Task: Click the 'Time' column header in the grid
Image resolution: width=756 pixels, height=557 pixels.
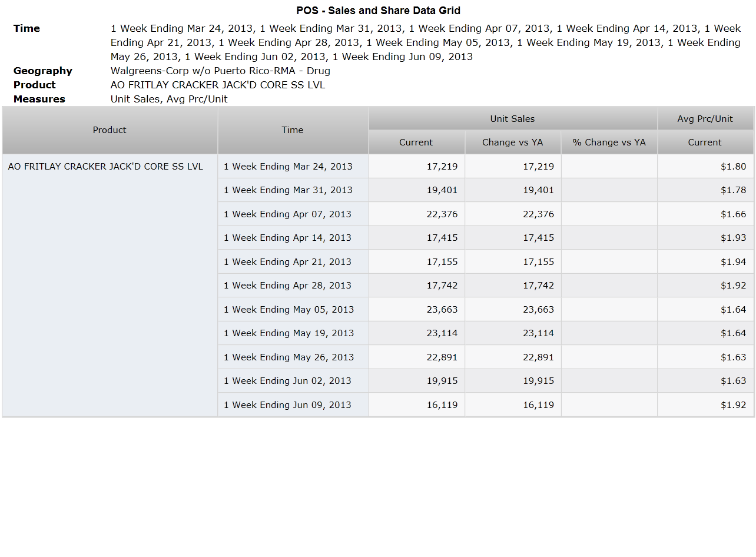Action: pyautogui.click(x=293, y=130)
